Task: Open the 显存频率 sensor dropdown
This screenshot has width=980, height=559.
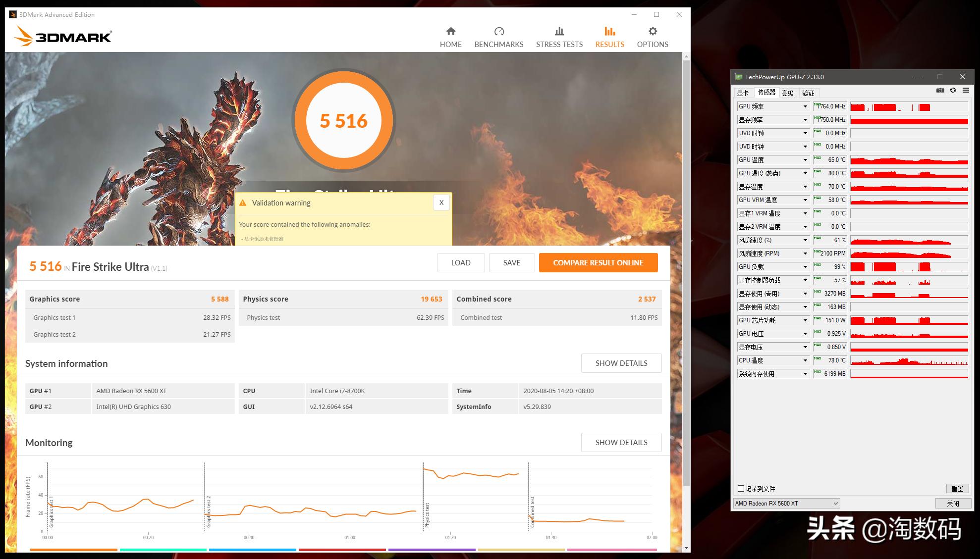Action: (806, 119)
